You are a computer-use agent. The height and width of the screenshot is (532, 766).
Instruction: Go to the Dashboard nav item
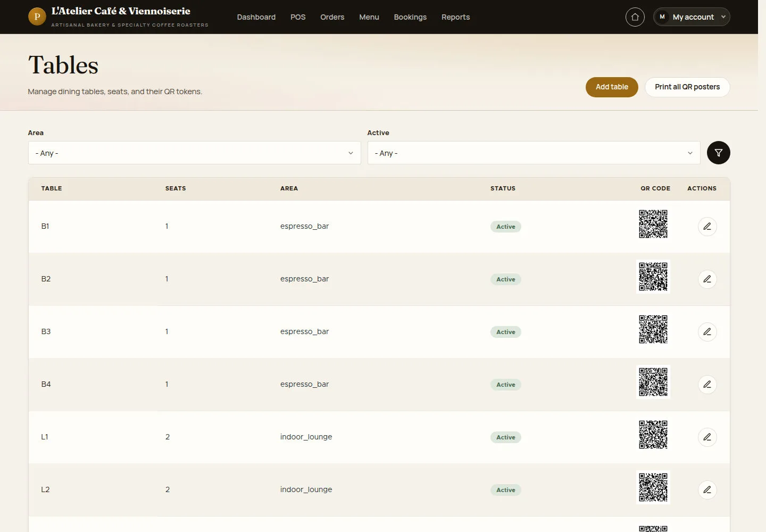point(256,17)
